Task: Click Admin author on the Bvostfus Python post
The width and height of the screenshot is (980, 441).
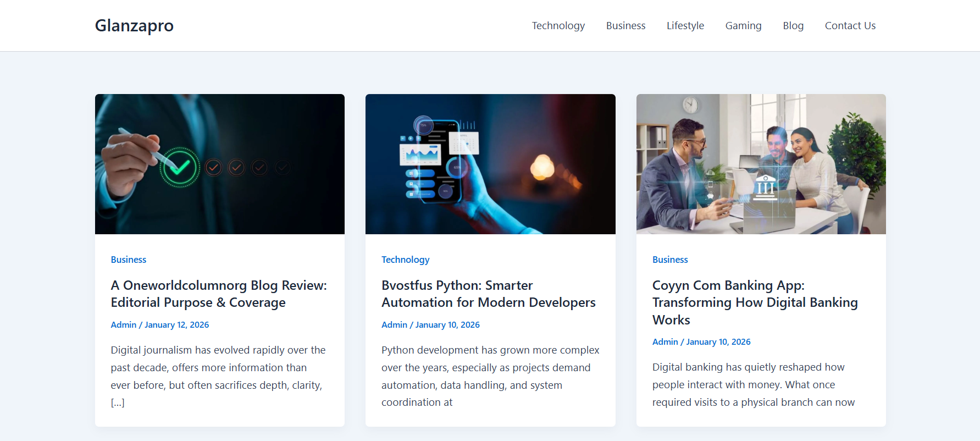Action: click(x=394, y=325)
